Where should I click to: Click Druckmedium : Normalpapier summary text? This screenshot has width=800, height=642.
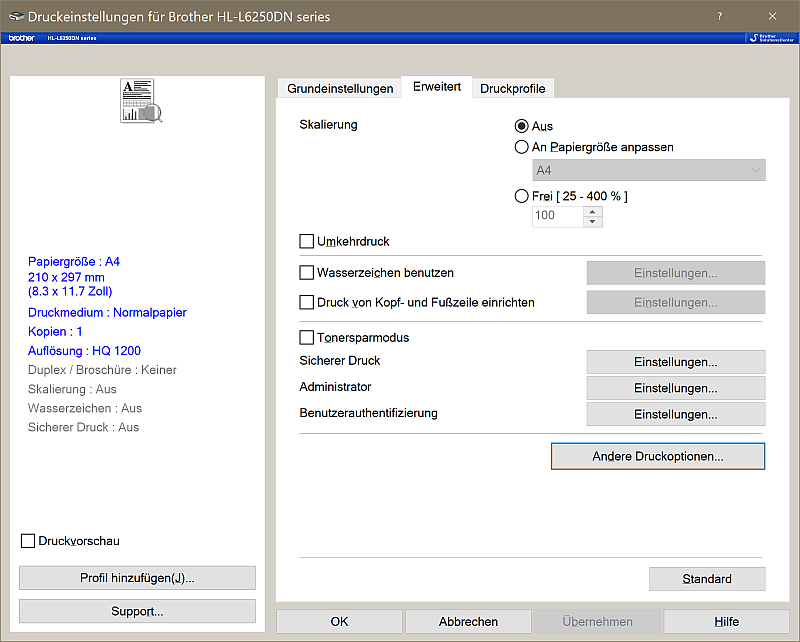coord(107,312)
